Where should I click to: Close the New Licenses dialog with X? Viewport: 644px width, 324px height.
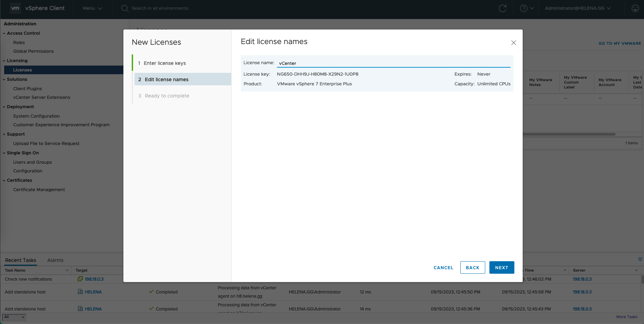pos(513,43)
